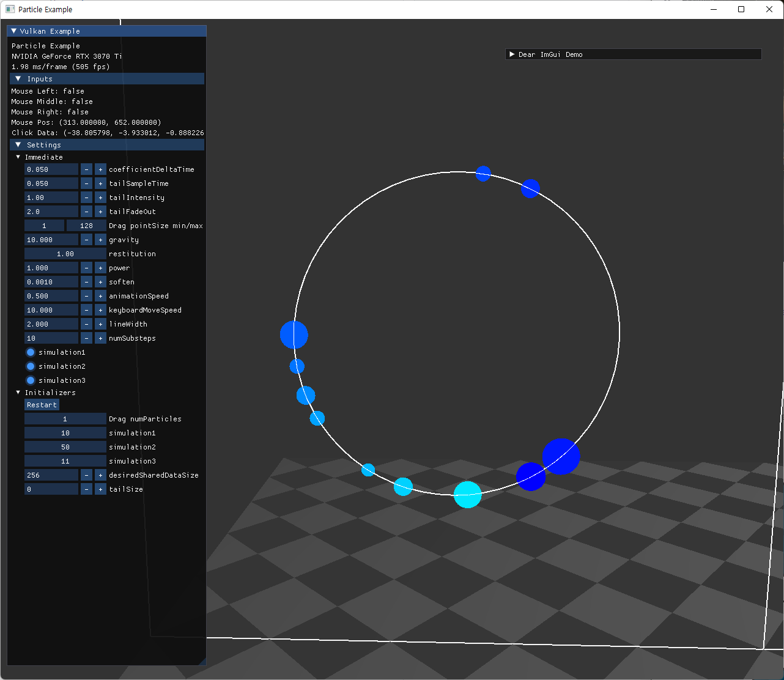Collapse the Immediate tree node
Viewport: 784px width, 680px height.
tap(18, 157)
